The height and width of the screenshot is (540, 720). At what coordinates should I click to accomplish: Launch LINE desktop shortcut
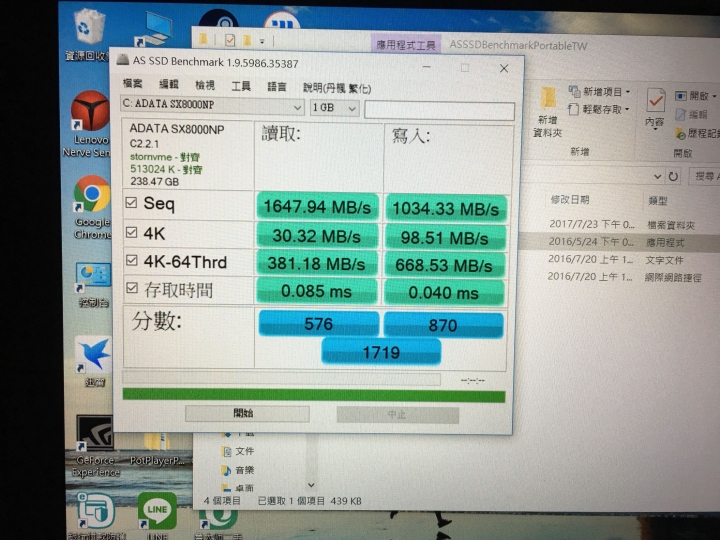[157, 514]
